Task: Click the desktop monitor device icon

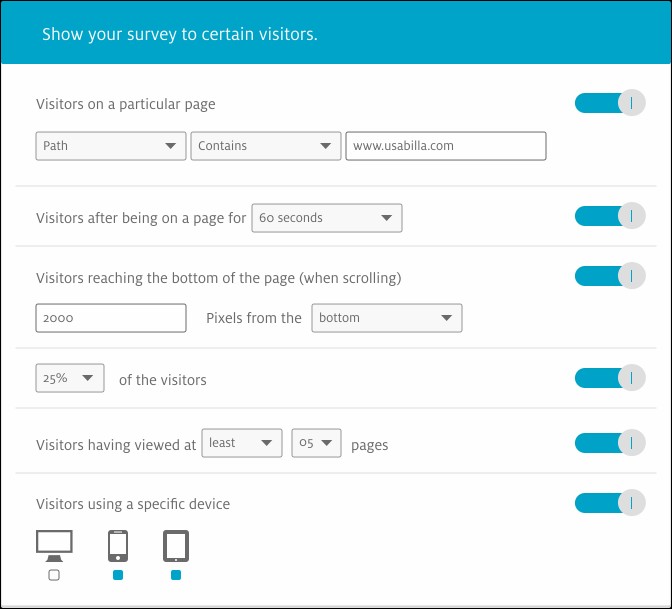Action: pyautogui.click(x=54, y=546)
